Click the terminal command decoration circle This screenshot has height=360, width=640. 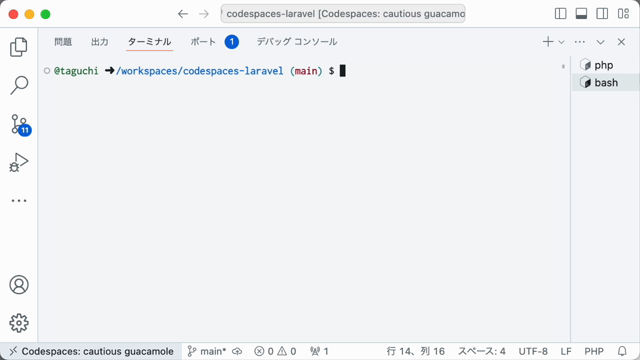(47, 71)
